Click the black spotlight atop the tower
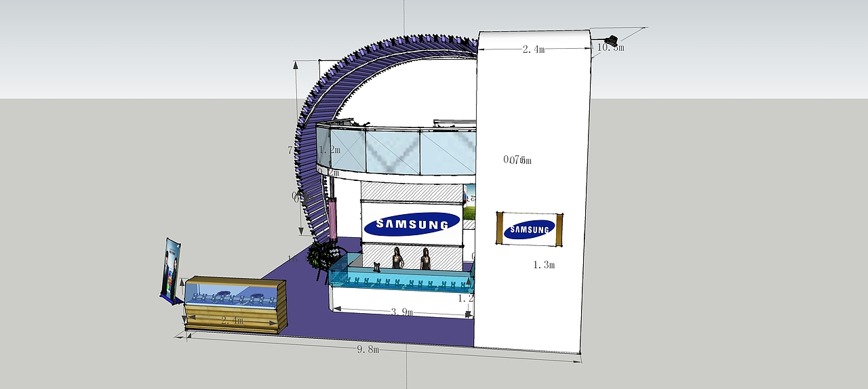868x389 pixels. click(611, 40)
